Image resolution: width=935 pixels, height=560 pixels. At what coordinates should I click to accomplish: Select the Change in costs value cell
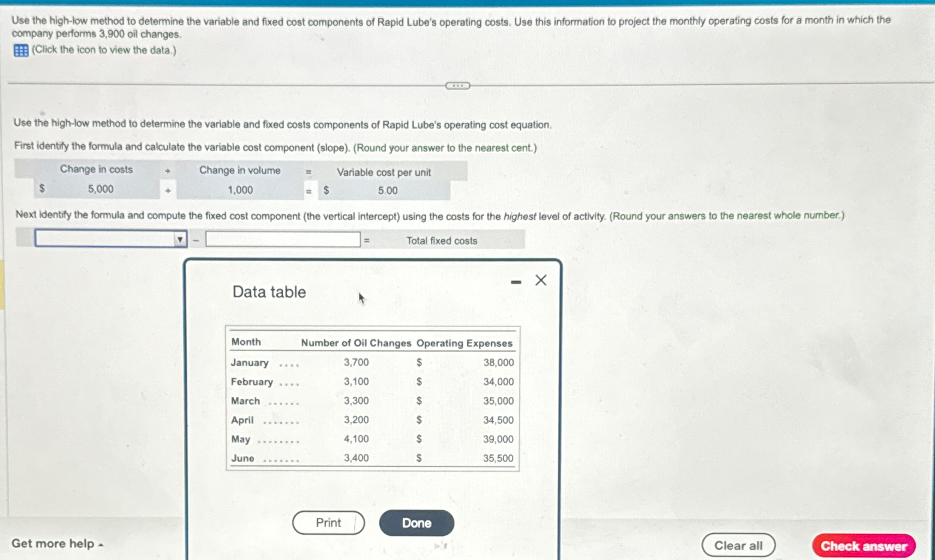tap(100, 189)
